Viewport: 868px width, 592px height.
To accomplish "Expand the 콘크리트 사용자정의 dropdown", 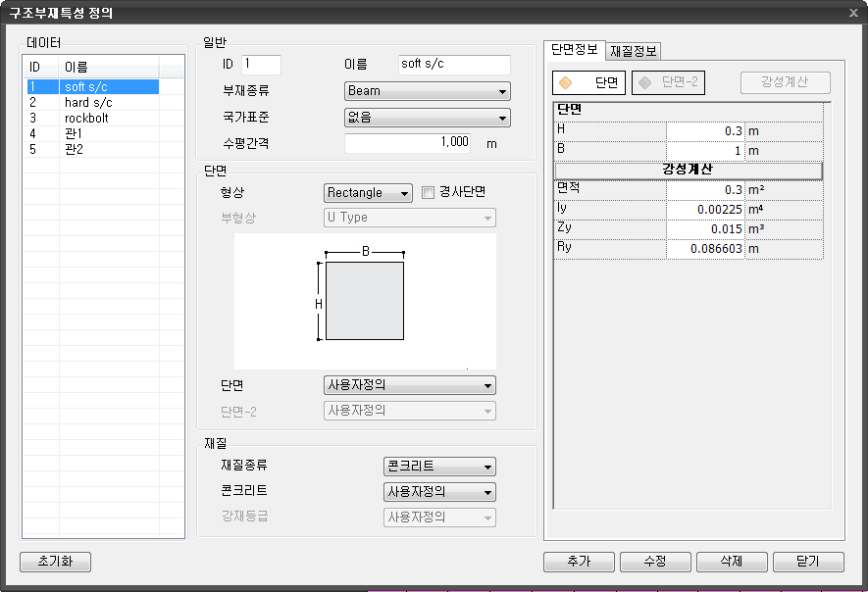I will pyautogui.click(x=438, y=492).
